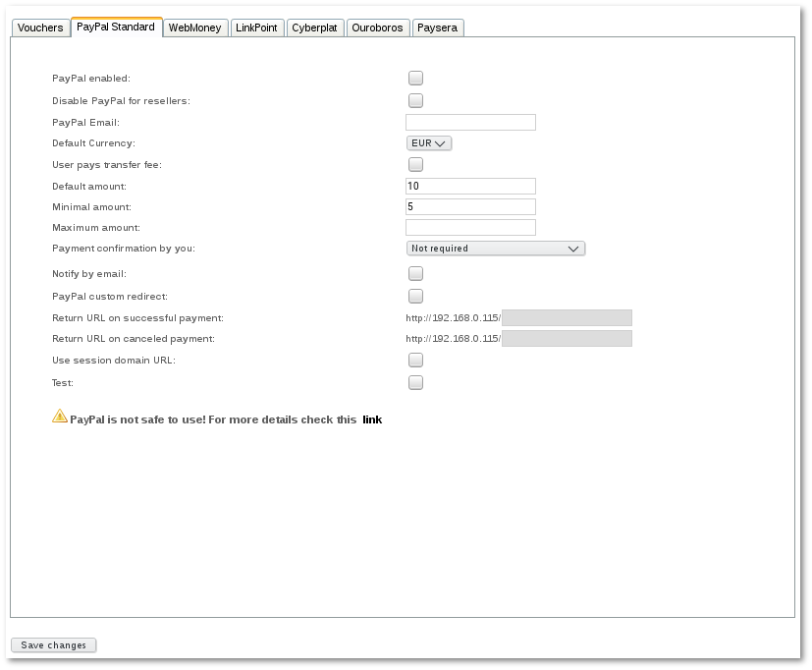812x670 pixels.
Task: Open the Ouroboros tab
Action: point(377,28)
